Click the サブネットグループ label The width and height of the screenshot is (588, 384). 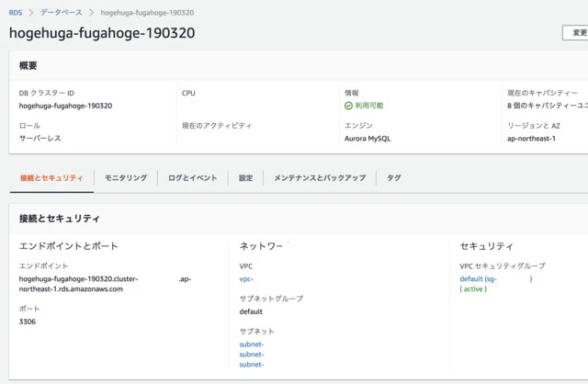coord(271,299)
